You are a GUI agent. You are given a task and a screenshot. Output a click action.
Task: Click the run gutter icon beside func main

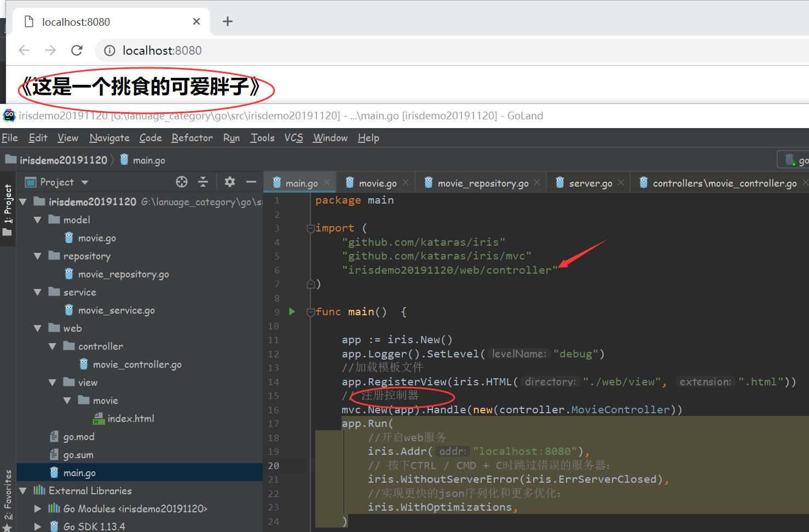292,311
